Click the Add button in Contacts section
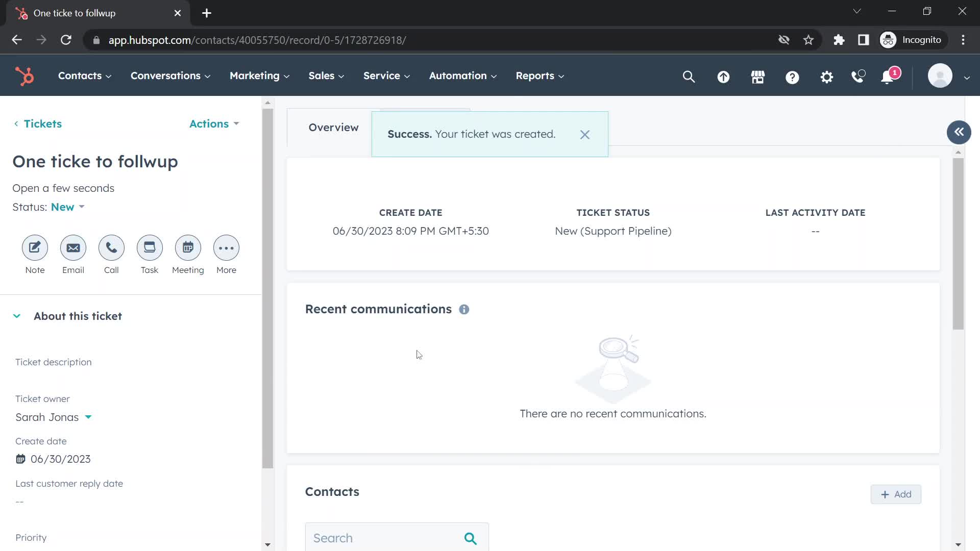The width and height of the screenshot is (980, 551). tap(896, 494)
